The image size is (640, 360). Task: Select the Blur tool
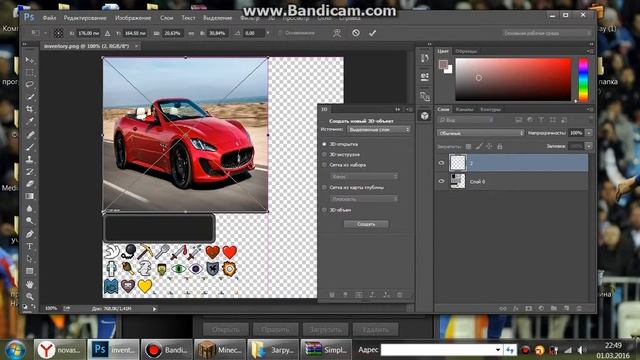[x=29, y=208]
